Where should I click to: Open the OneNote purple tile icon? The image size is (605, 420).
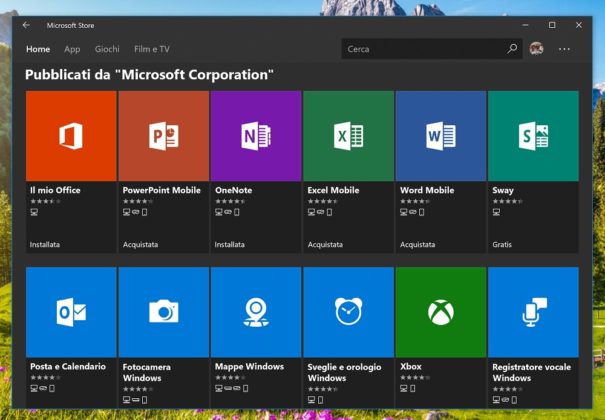pyautogui.click(x=256, y=136)
